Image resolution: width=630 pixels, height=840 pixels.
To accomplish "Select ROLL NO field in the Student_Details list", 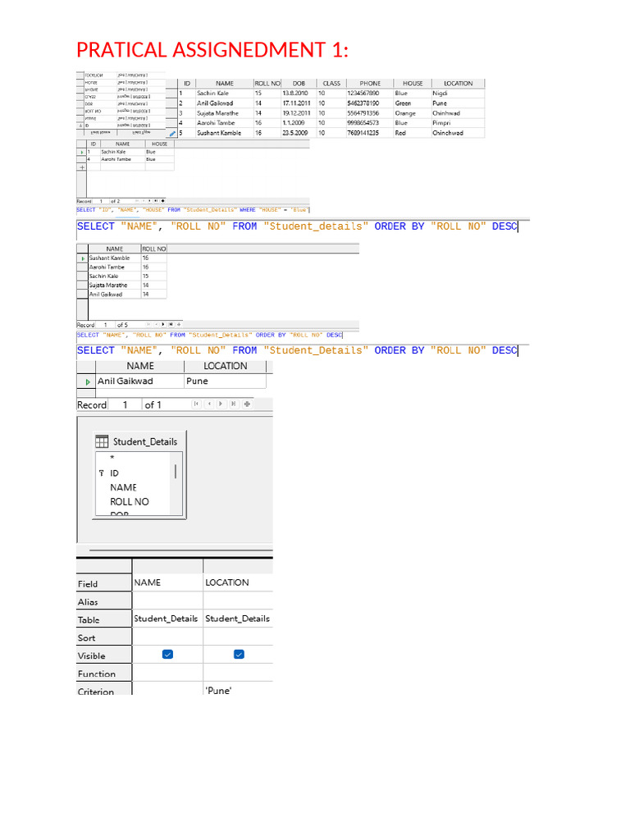I will [x=130, y=502].
